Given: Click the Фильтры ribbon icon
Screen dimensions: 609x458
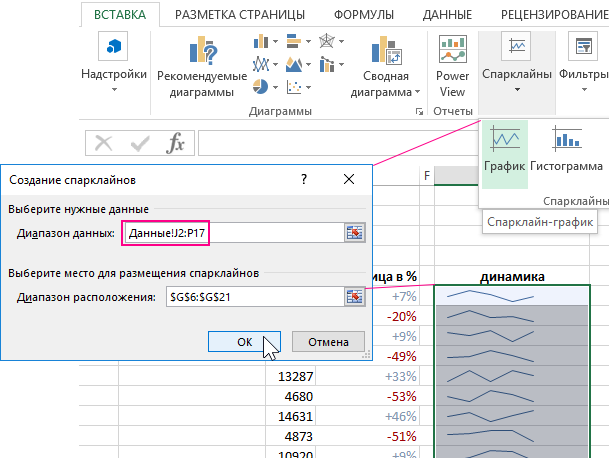Looking at the screenshot, I should 583,46.
